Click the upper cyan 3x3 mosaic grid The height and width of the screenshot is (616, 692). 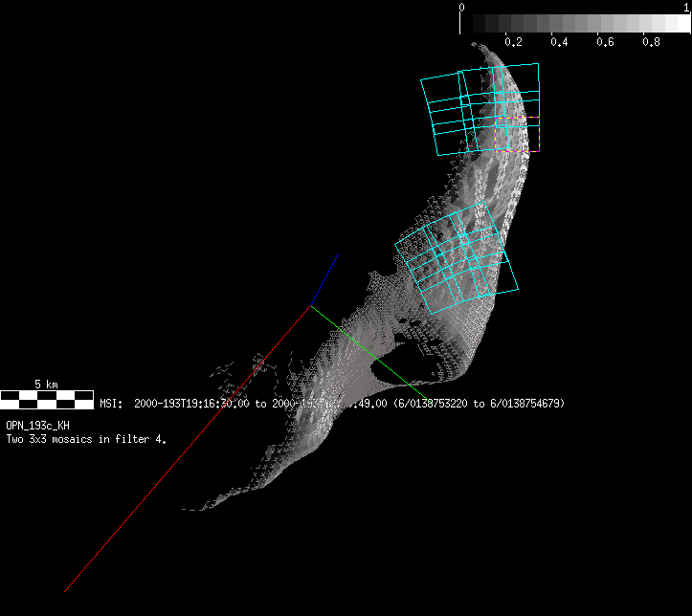click(480, 109)
